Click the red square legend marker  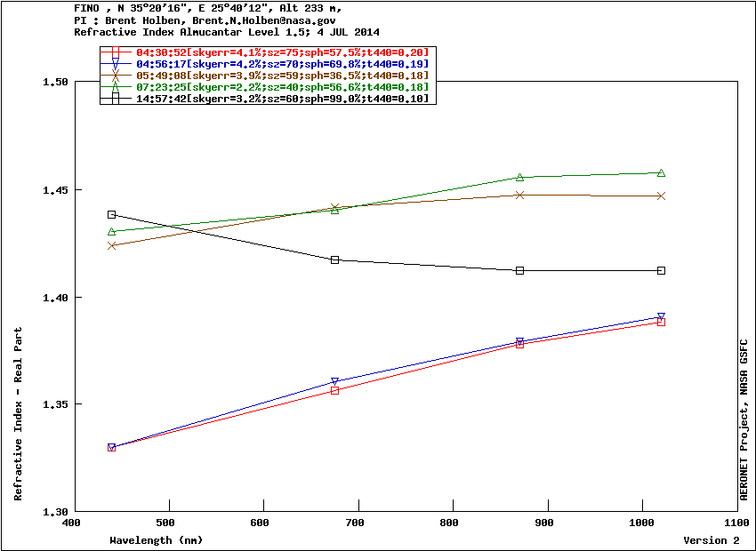click(x=115, y=53)
